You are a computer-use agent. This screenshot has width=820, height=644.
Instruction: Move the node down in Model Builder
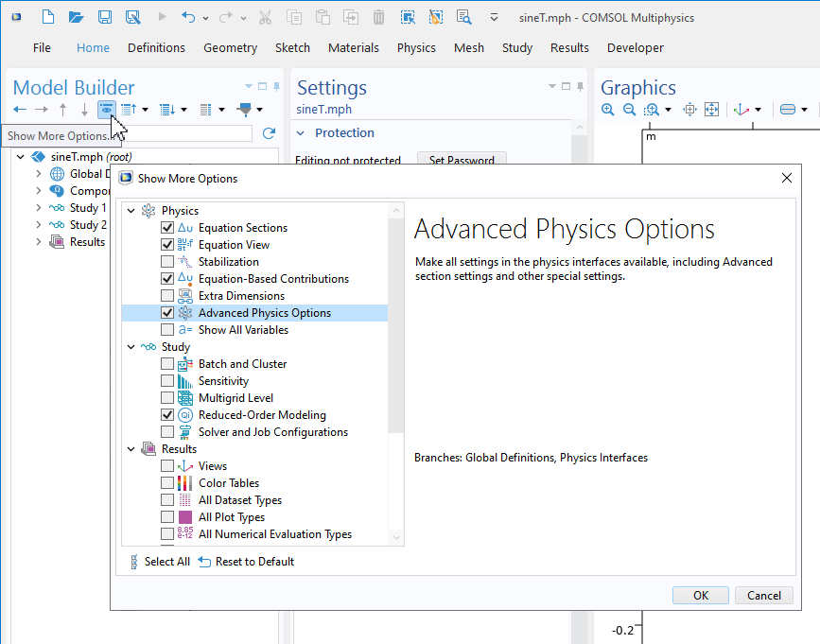84,110
